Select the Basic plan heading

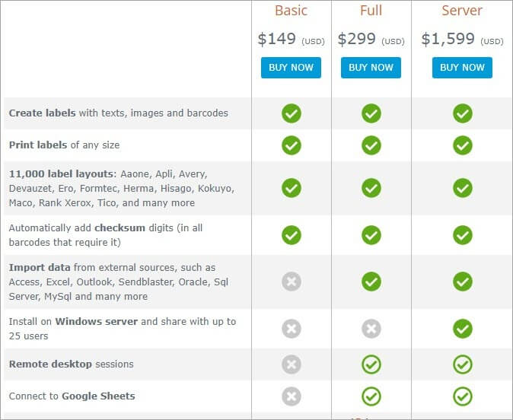291,11
